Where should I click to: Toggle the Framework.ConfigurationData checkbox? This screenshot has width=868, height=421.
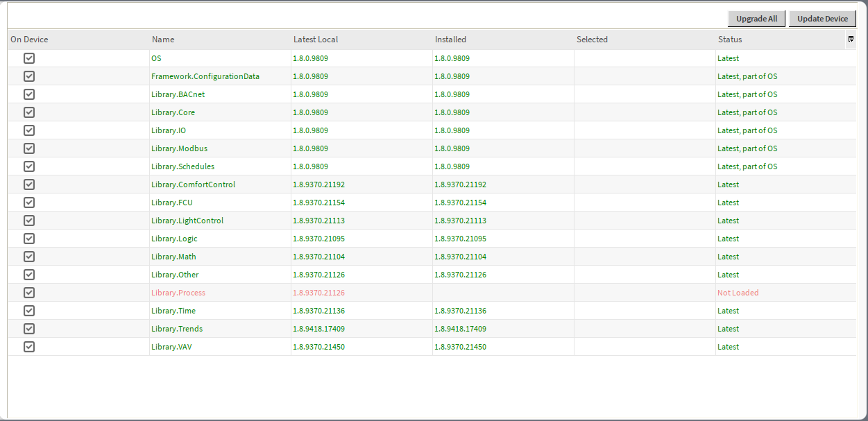28,76
